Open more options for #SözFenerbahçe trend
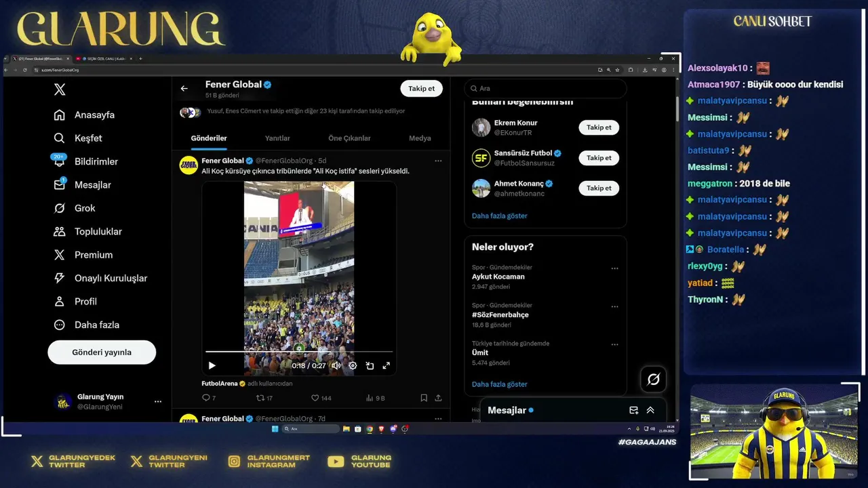Image resolution: width=868 pixels, height=488 pixels. click(x=614, y=306)
